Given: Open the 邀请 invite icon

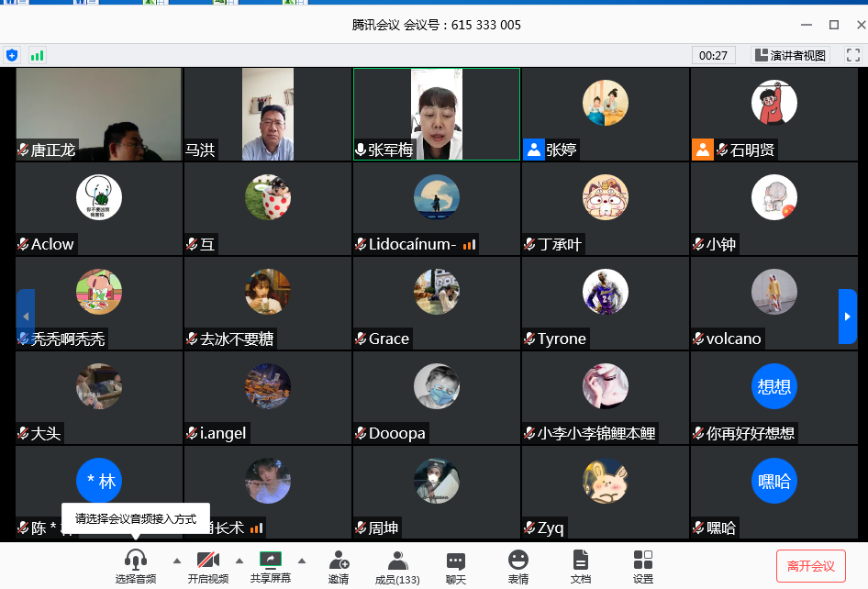Looking at the screenshot, I should pos(339,565).
